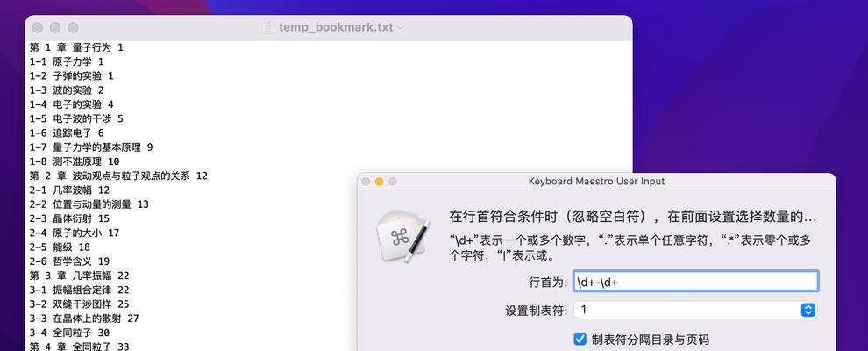Viewport: 868px width, 351px height.
Task: Click line '2-5 能级 18'
Action: point(60,247)
